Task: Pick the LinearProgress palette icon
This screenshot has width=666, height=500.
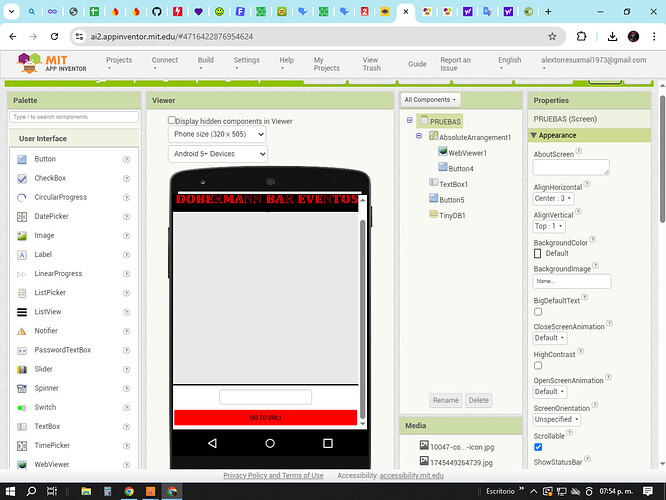Action: click(22, 274)
